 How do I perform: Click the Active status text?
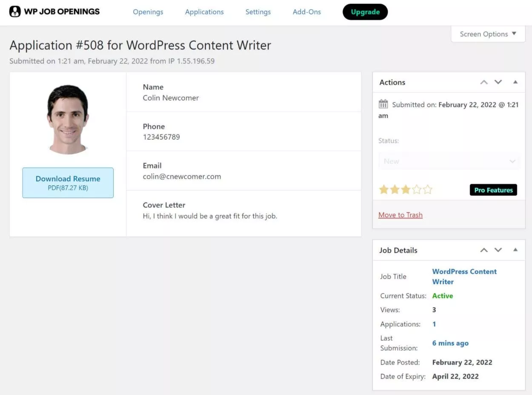click(x=443, y=296)
